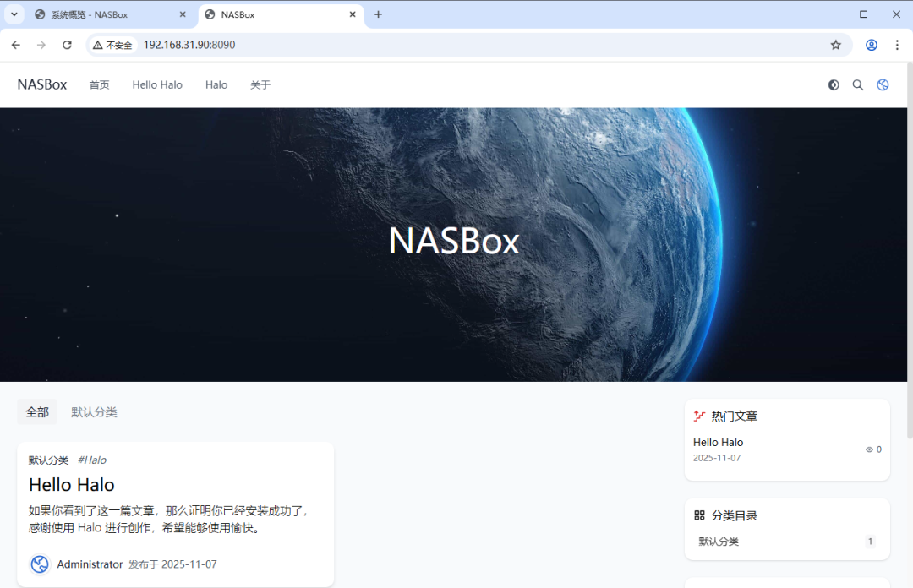Image resolution: width=913 pixels, height=588 pixels.
Task: Click the globe avatar icon in site header
Action: pyautogui.click(x=883, y=85)
